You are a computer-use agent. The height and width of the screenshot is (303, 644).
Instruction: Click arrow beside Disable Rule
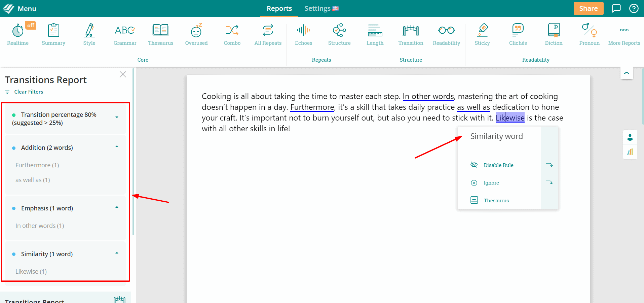coord(549,165)
